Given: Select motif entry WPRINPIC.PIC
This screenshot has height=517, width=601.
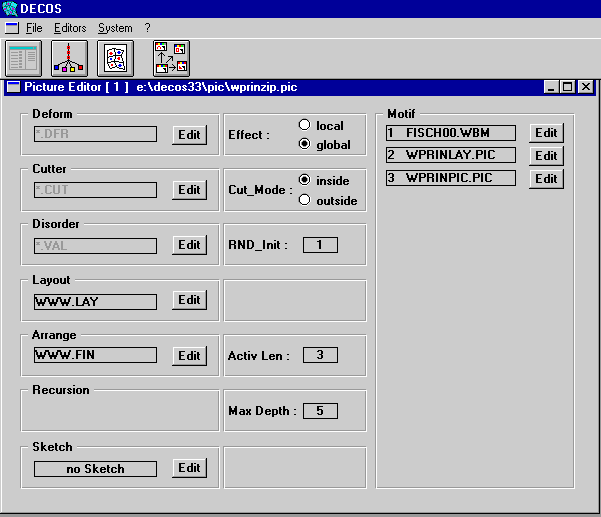Looking at the screenshot, I should tap(451, 178).
